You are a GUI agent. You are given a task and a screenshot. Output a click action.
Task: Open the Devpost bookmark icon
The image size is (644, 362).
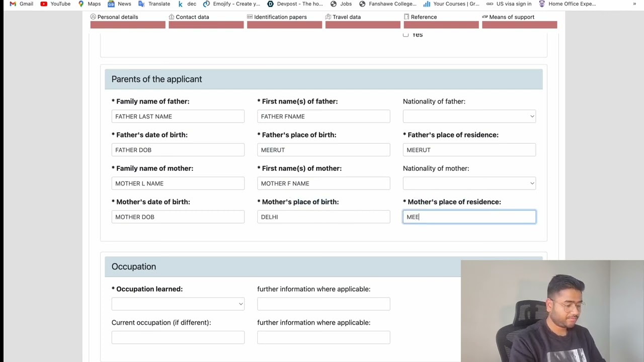(x=270, y=4)
